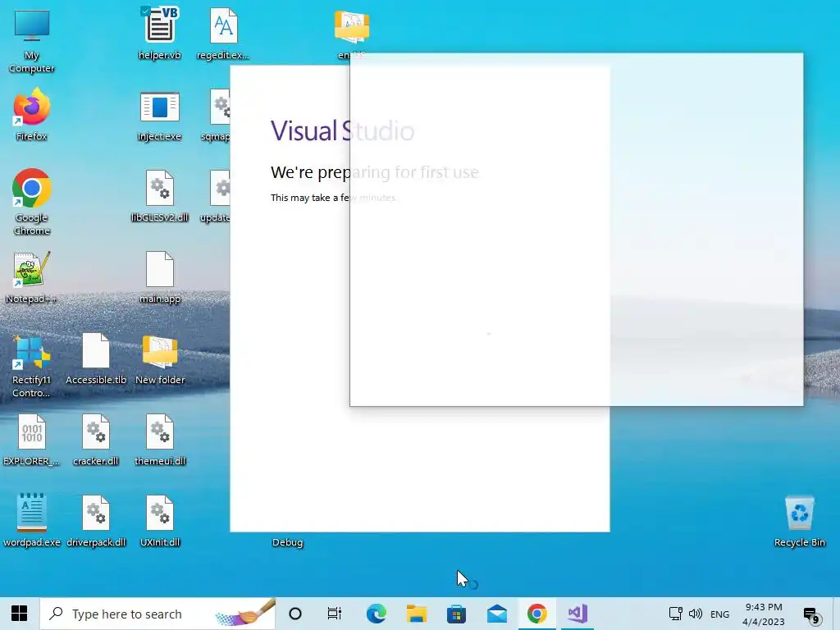Screen dimensions: 840x630
Task: Open File Explorer from the taskbar
Action: 416,614
